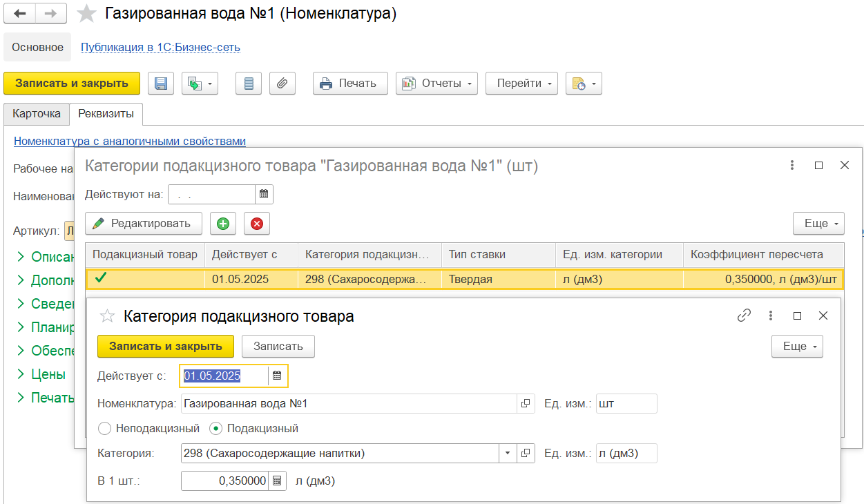This screenshot has height=504, width=864.
Task: Click the 'Действуют на' date input field
Action: click(211, 195)
